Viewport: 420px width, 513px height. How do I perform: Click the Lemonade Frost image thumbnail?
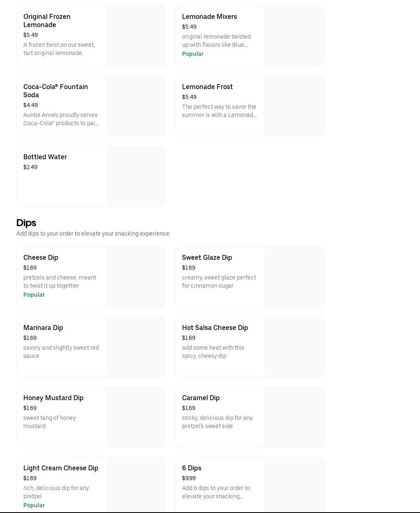coord(294,106)
